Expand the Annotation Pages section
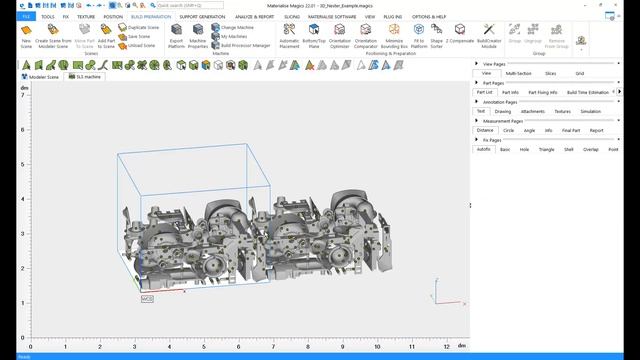Viewport: 640px width, 360px height. [x=476, y=102]
